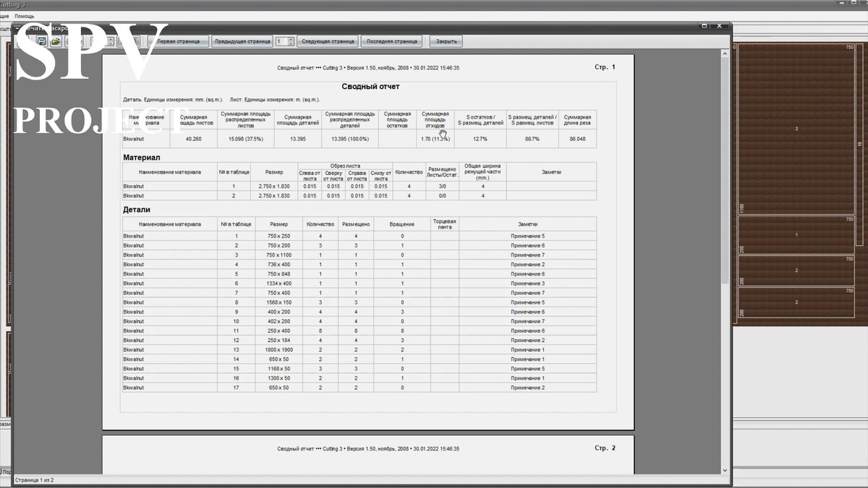
Task: Click the 88.7% value
Action: [x=532, y=139]
